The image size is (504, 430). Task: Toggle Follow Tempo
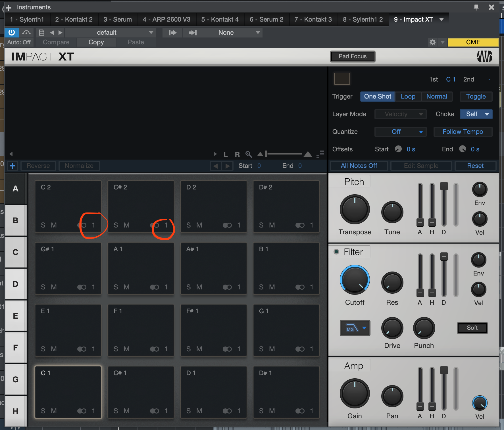(x=463, y=132)
